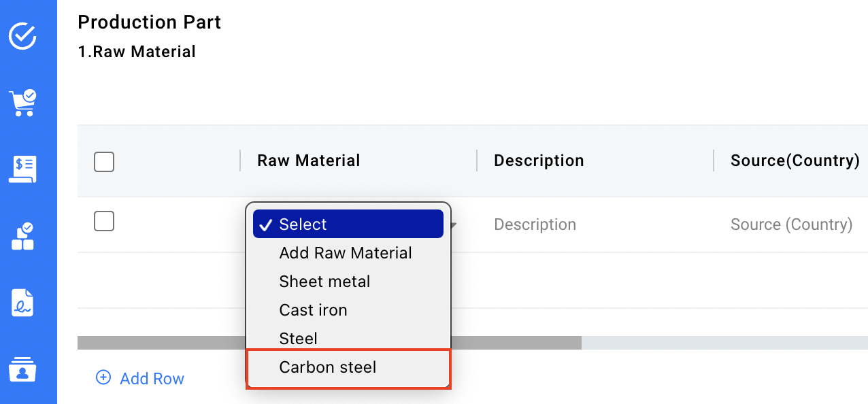The height and width of the screenshot is (404, 868).
Task: Select Add Raw Material entry
Action: coord(346,253)
